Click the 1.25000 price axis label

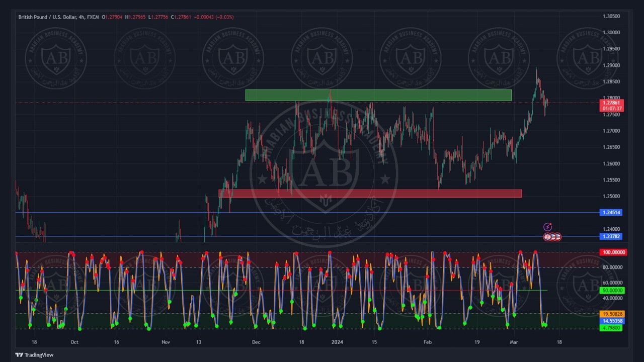pos(611,196)
